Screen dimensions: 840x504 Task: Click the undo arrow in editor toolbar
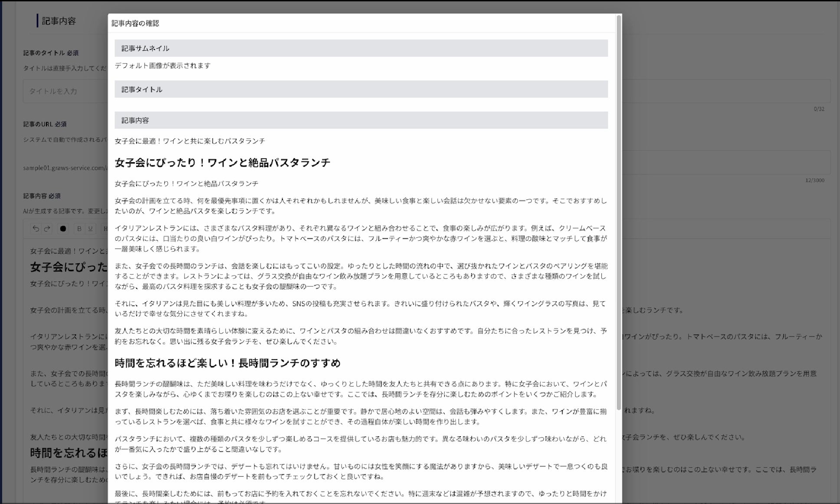pos(36,229)
